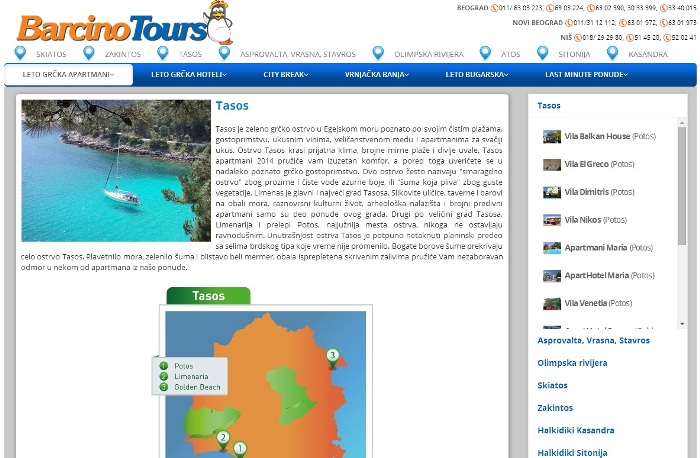The width and height of the screenshot is (700, 458).
Task: Open ApartHotel Maria thumbnail image
Action: 552,276
